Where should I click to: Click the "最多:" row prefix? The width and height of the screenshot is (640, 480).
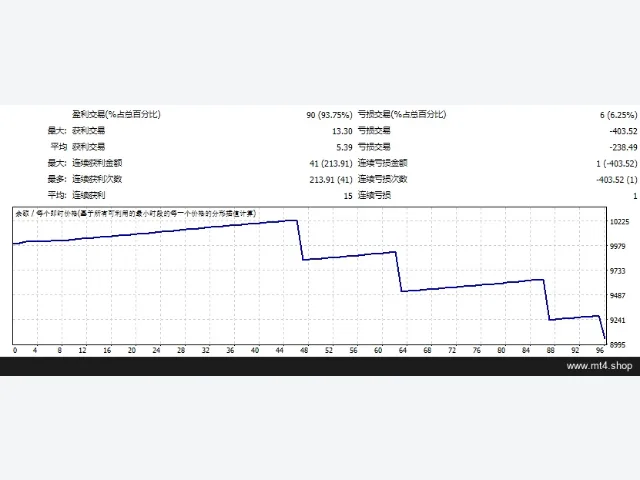(57, 179)
